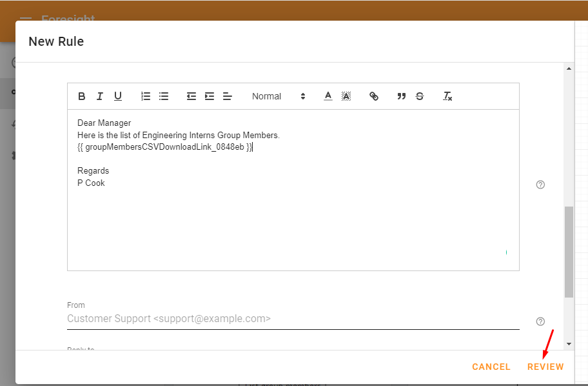This screenshot has height=386, width=588.
Task: Toggle underline formatting
Action: tap(118, 97)
